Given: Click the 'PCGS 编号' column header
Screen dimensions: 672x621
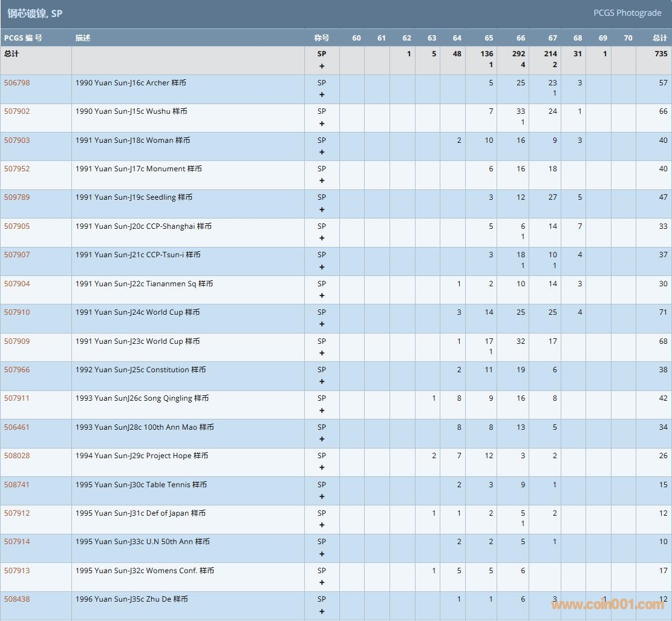Looking at the screenshot, I should [x=23, y=38].
